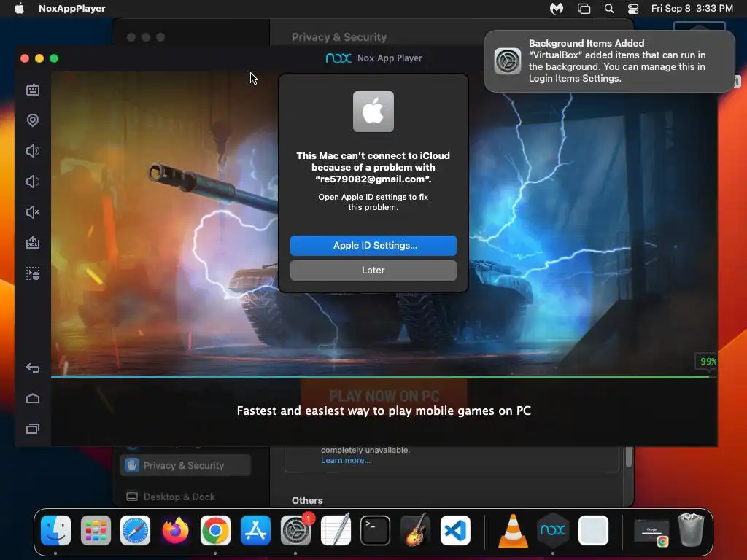Click the 99% loading indicator
747x560 pixels.
[x=708, y=362]
